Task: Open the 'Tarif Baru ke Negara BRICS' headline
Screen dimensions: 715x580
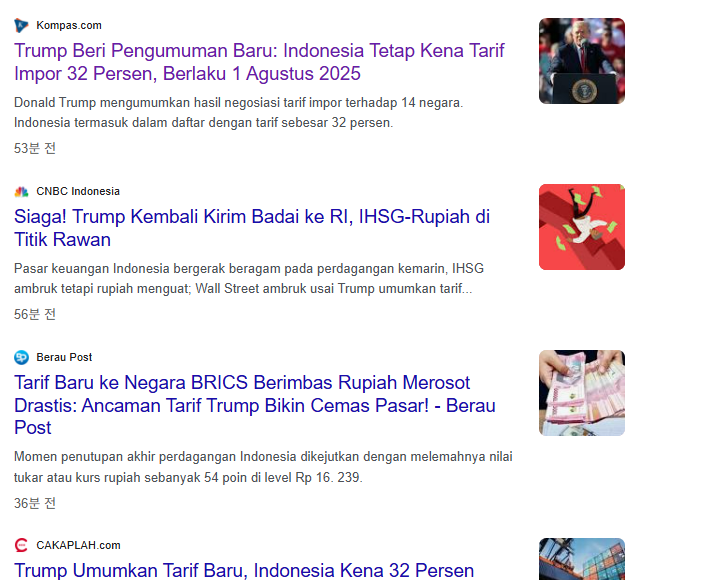Action: pos(254,405)
